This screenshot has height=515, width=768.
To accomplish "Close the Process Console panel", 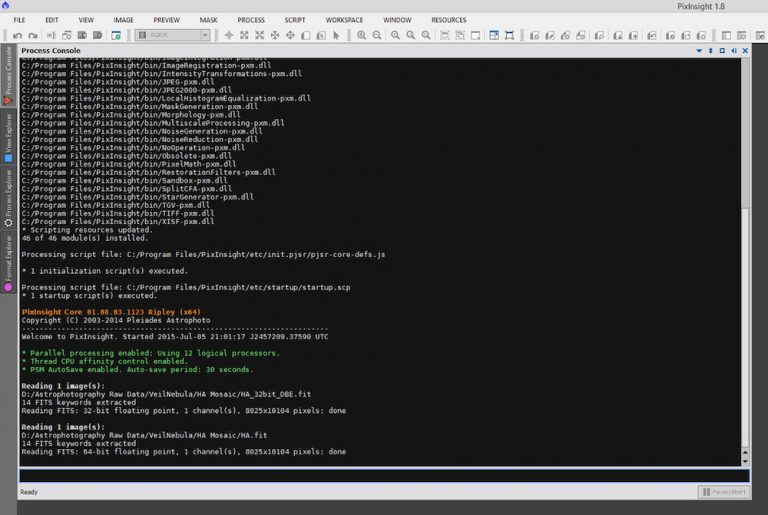I will click(743, 50).
